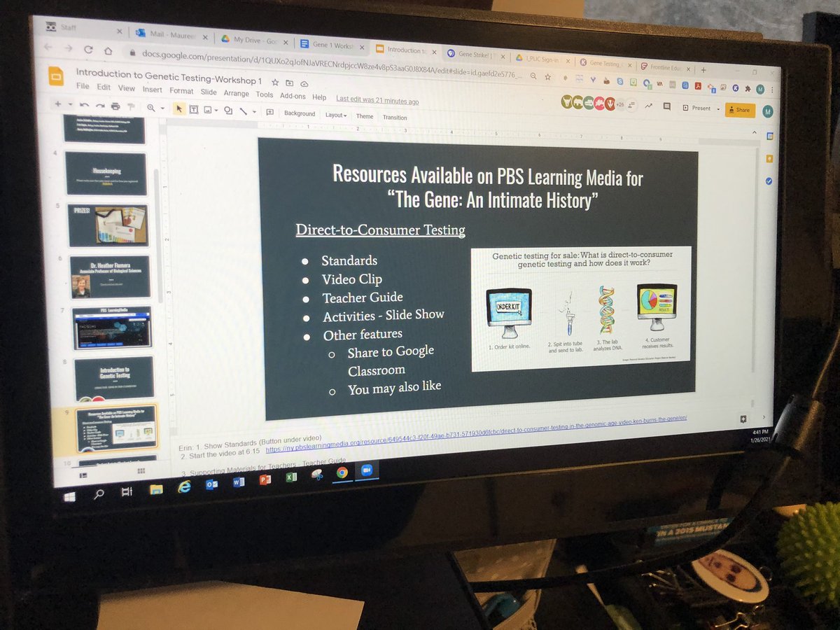
Task: Expand the zoom level dropdown arrow
Action: click(x=162, y=108)
